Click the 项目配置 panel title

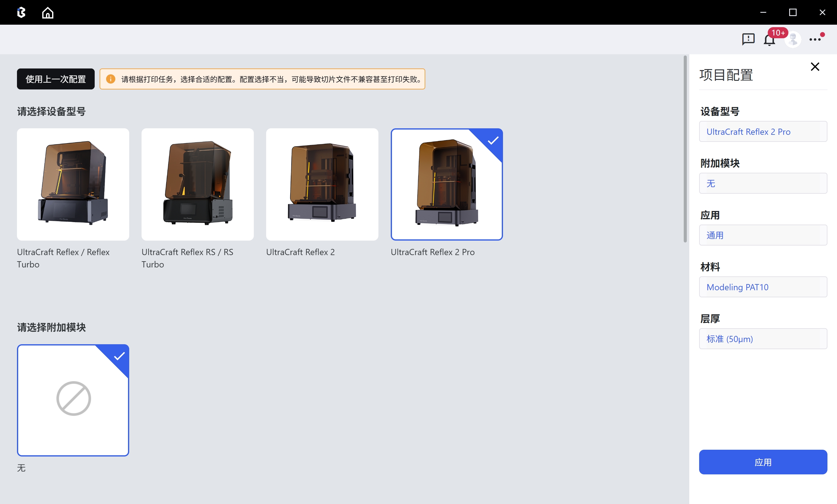click(726, 75)
